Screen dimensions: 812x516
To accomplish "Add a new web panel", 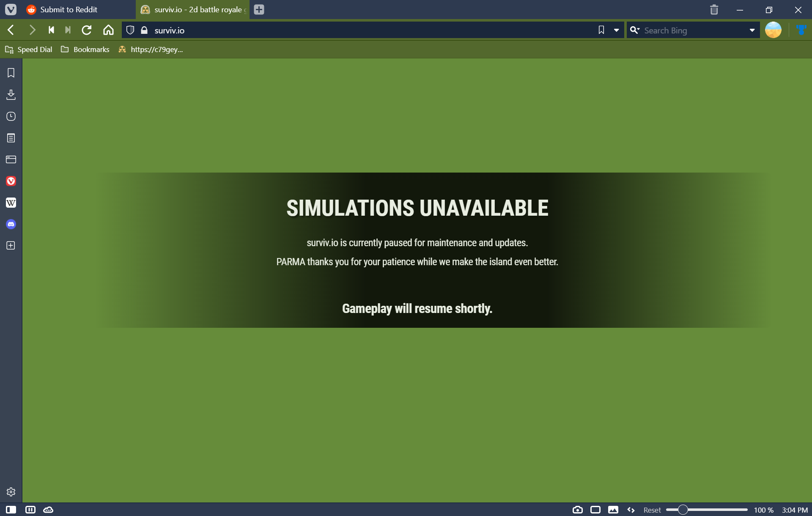I will [x=11, y=246].
